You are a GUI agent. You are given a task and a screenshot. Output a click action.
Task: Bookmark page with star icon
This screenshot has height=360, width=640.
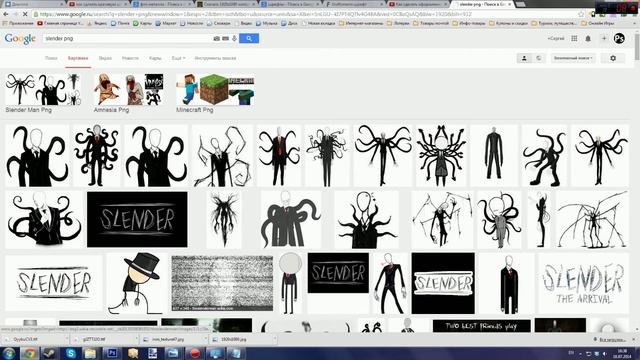(x=581, y=14)
